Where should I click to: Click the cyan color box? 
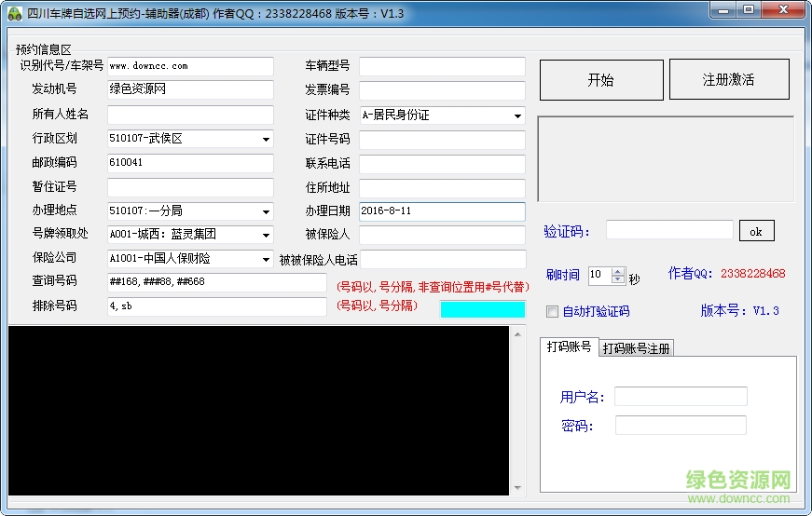482,309
